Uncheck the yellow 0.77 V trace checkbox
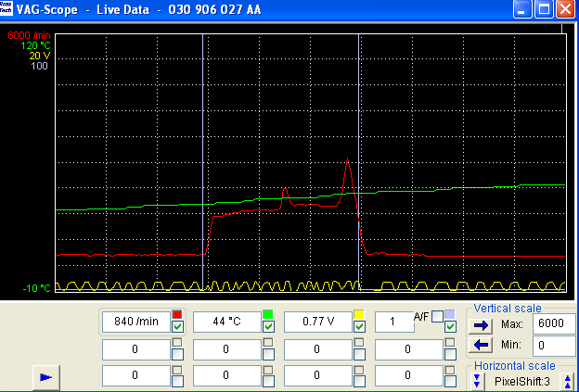Screen dimensions: 579x392 click(x=359, y=326)
